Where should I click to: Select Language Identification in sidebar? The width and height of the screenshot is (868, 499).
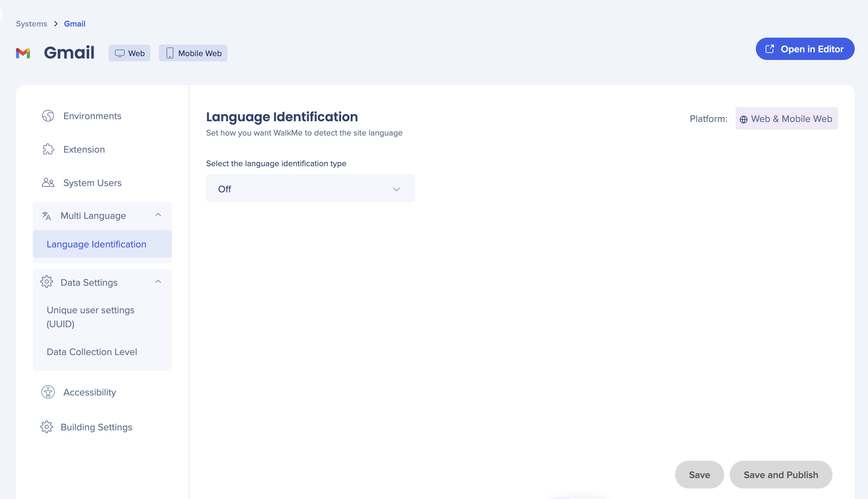click(102, 244)
